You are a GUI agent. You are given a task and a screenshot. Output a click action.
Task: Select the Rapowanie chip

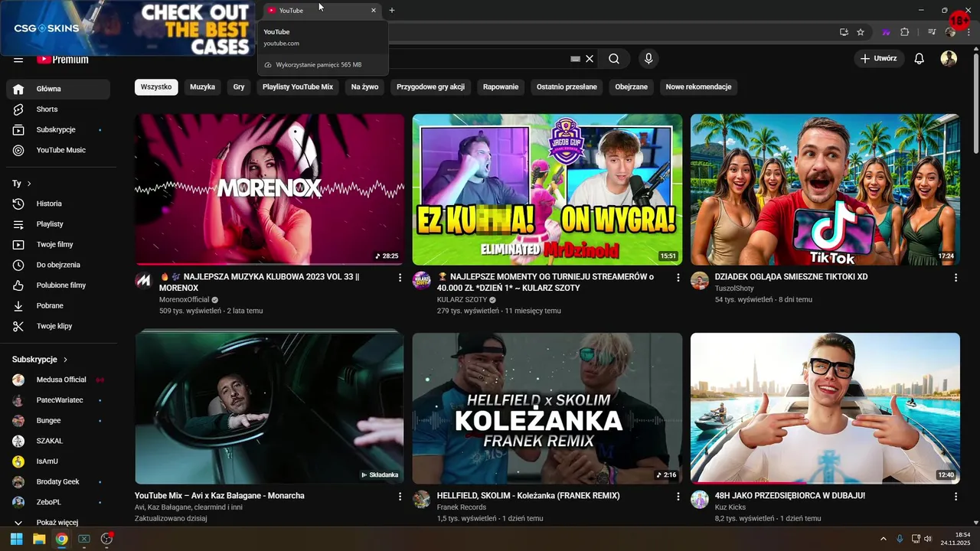click(x=501, y=87)
